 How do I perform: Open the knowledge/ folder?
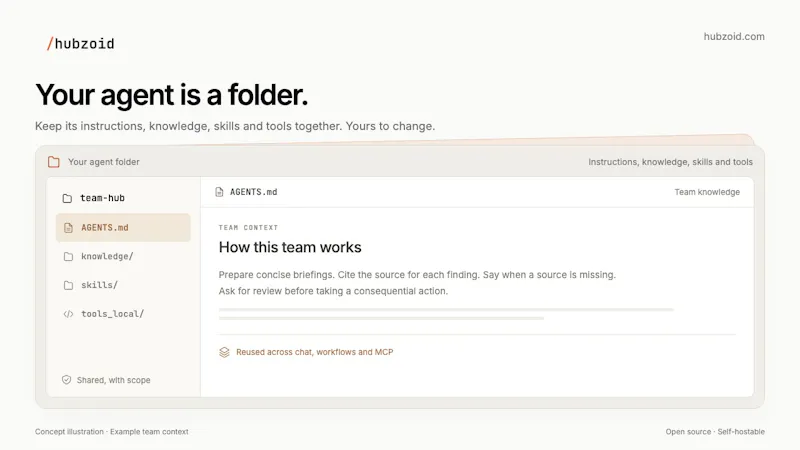123,256
